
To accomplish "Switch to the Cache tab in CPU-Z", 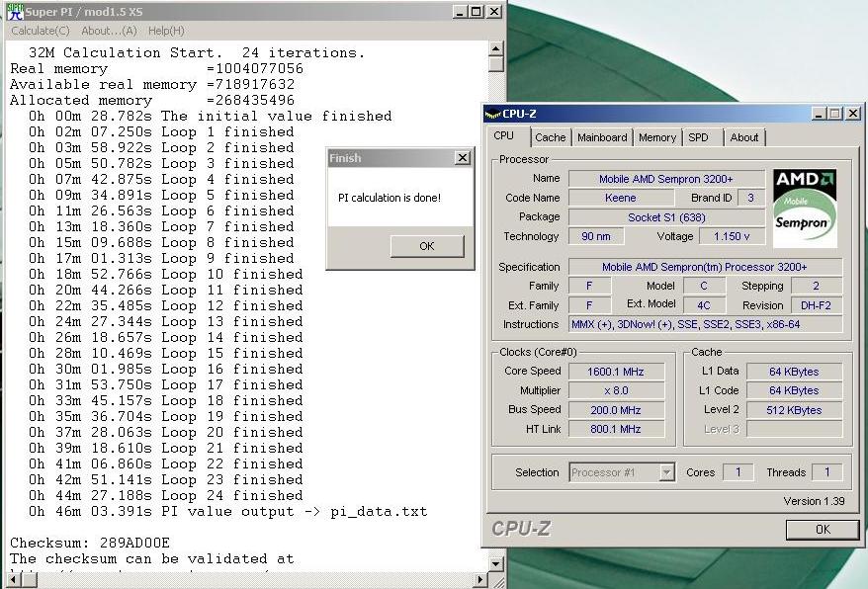I will (x=551, y=137).
